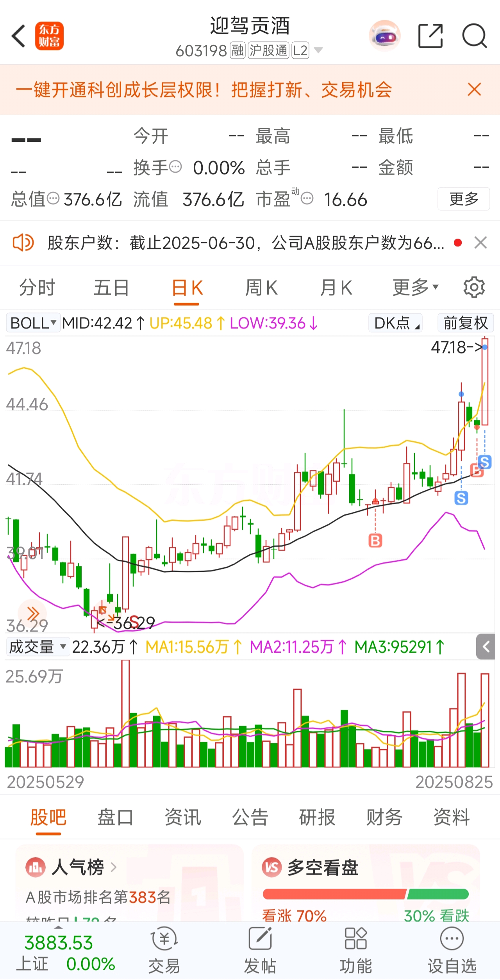Screen dimensions: 500x980
Task: Open chart settings gear icon
Action: (474, 287)
